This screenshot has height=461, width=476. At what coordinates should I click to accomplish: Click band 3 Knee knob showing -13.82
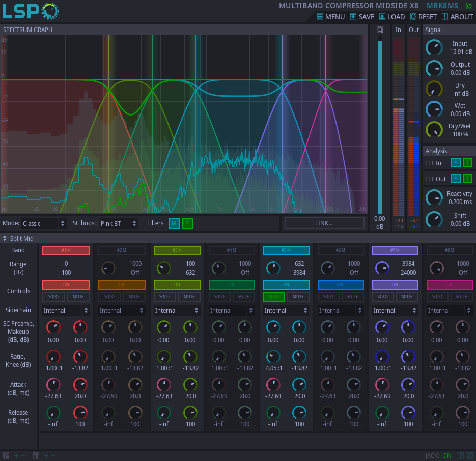point(190,357)
